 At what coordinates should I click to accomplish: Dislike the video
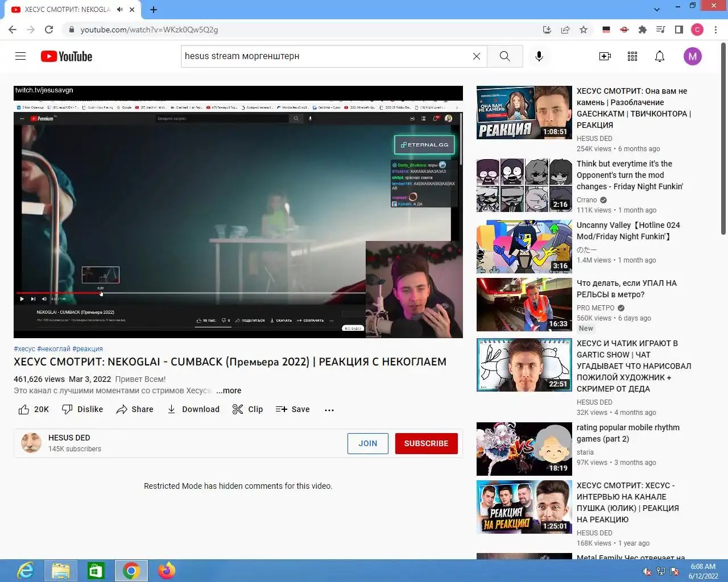coord(82,409)
